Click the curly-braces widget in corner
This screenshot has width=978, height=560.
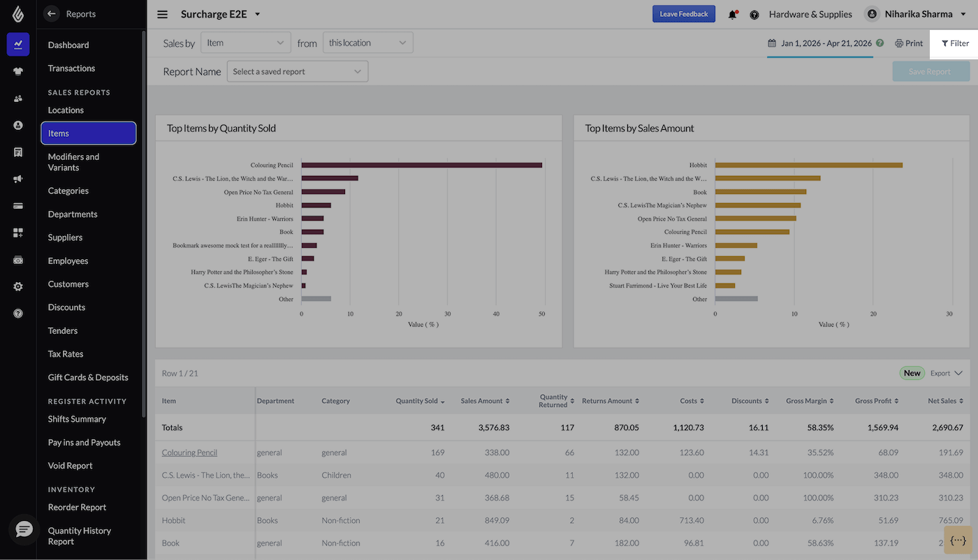point(958,540)
